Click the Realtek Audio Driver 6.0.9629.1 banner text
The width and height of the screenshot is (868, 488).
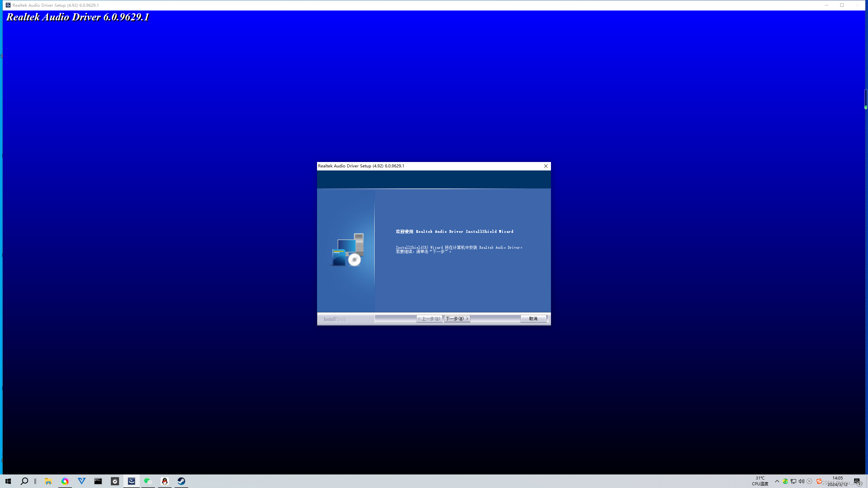[x=78, y=17]
